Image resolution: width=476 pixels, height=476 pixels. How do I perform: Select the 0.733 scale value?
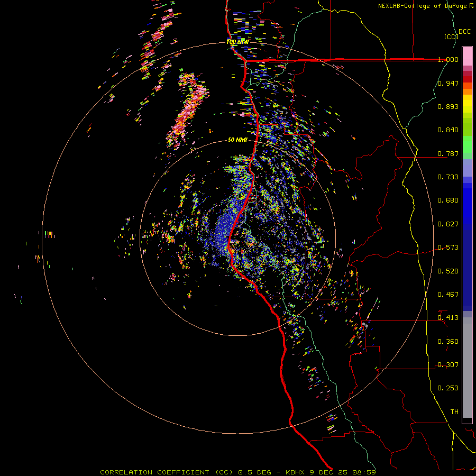point(448,177)
